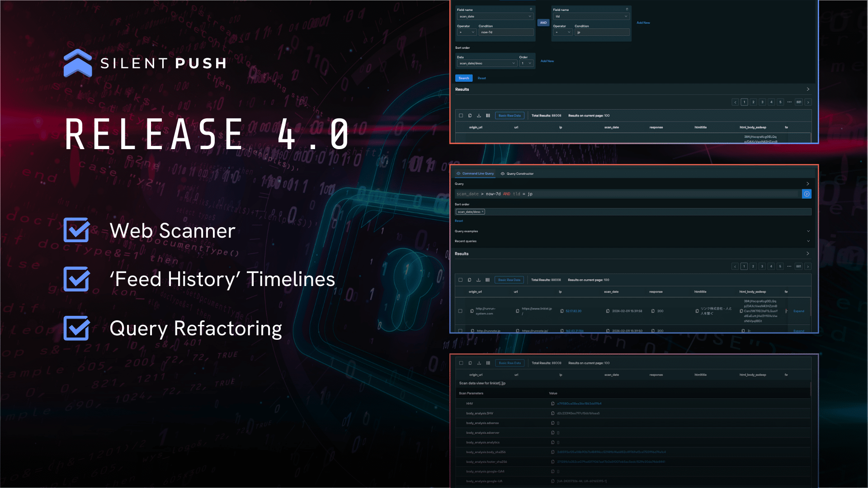Click the HHV hash value link

point(579,404)
